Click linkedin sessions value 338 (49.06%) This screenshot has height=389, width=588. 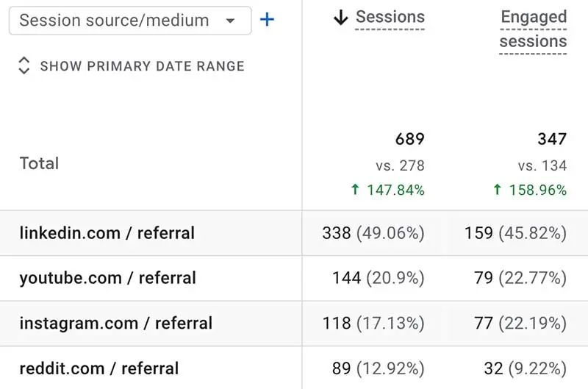373,233
